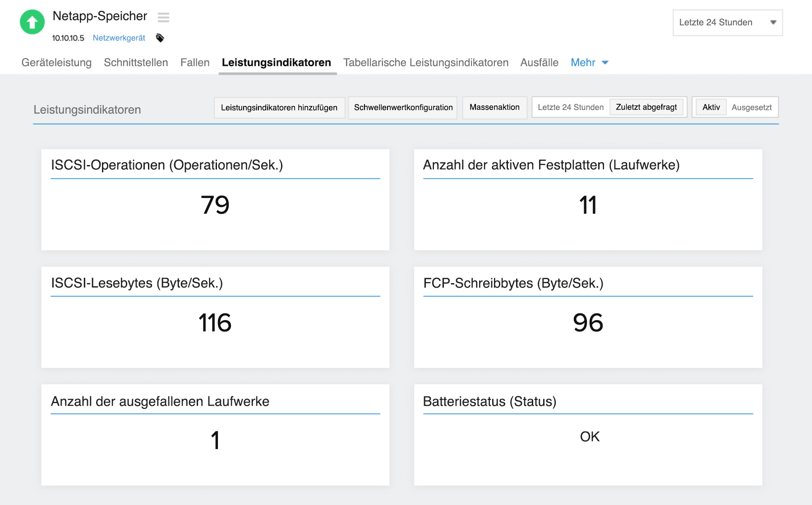This screenshot has height=505, width=812.
Task: Click the Netzwerkgerät device type link
Action: click(x=119, y=38)
